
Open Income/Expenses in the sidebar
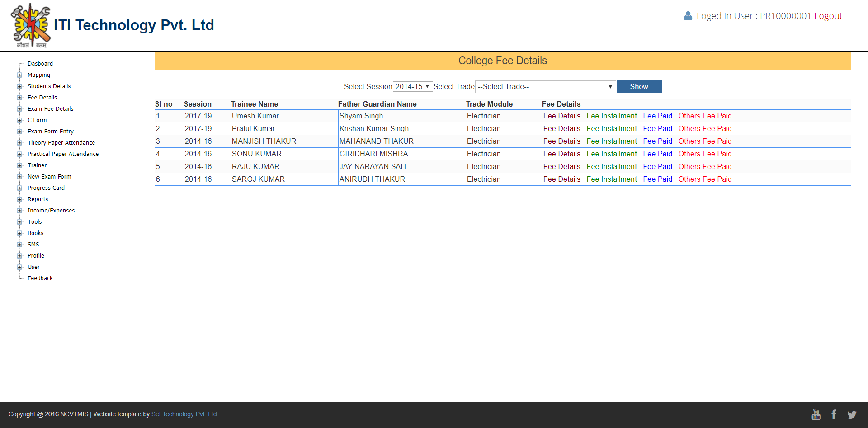point(51,211)
